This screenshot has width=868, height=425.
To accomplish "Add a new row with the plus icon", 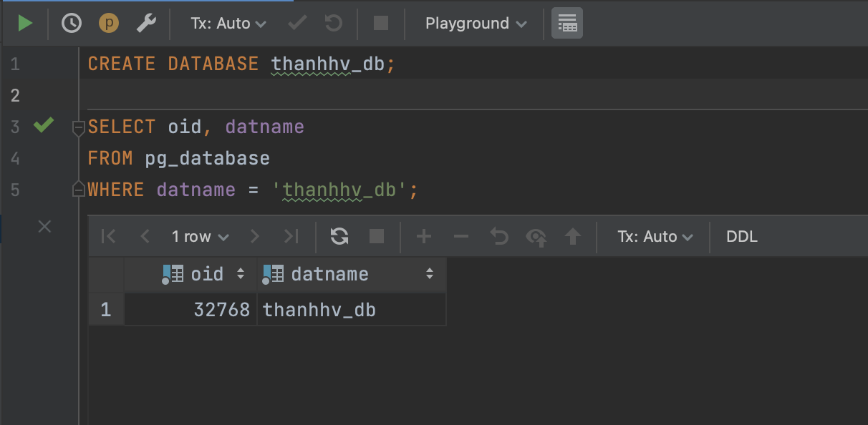I will (x=423, y=236).
